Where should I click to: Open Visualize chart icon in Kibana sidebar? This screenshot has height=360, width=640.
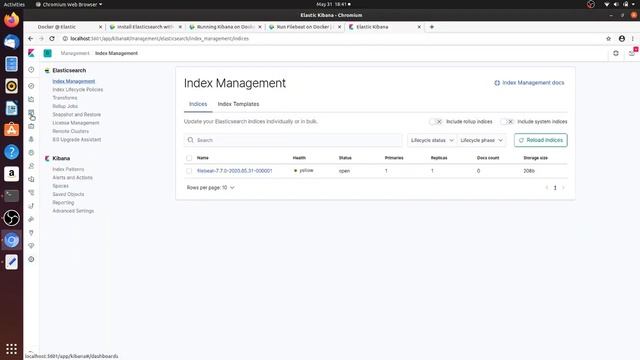point(31,99)
